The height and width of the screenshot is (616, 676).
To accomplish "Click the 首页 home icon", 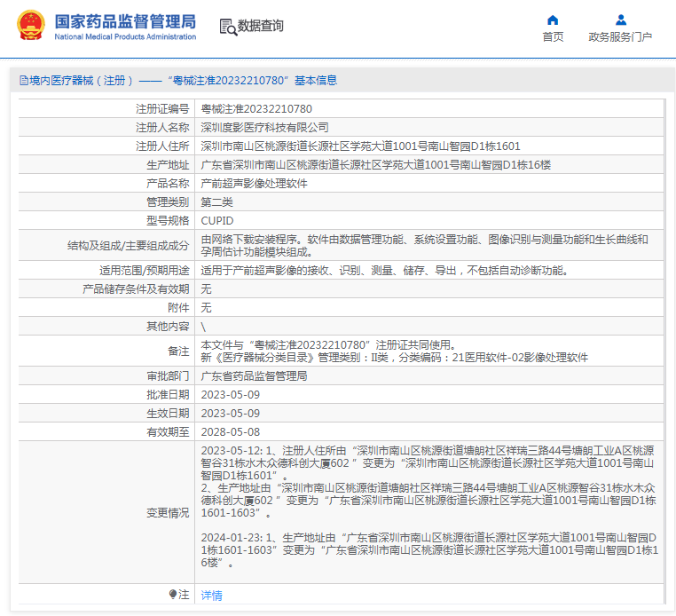I will coord(553,20).
